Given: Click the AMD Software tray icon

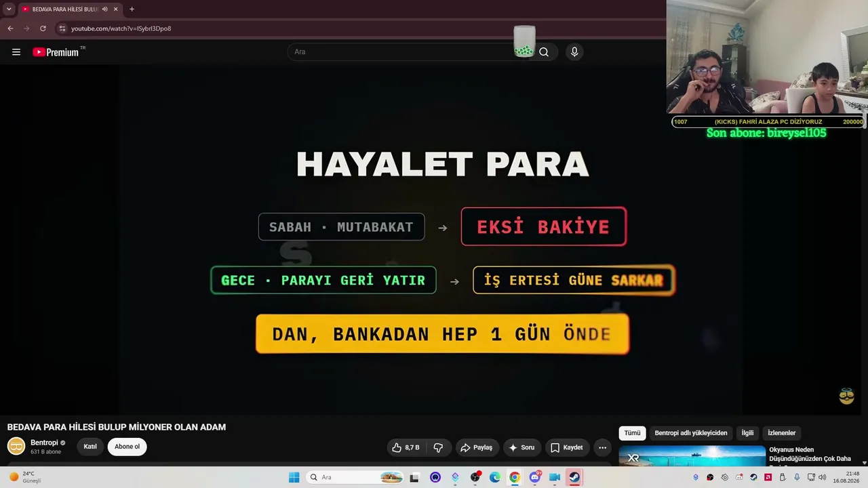Looking at the screenshot, I should pyautogui.click(x=768, y=477).
